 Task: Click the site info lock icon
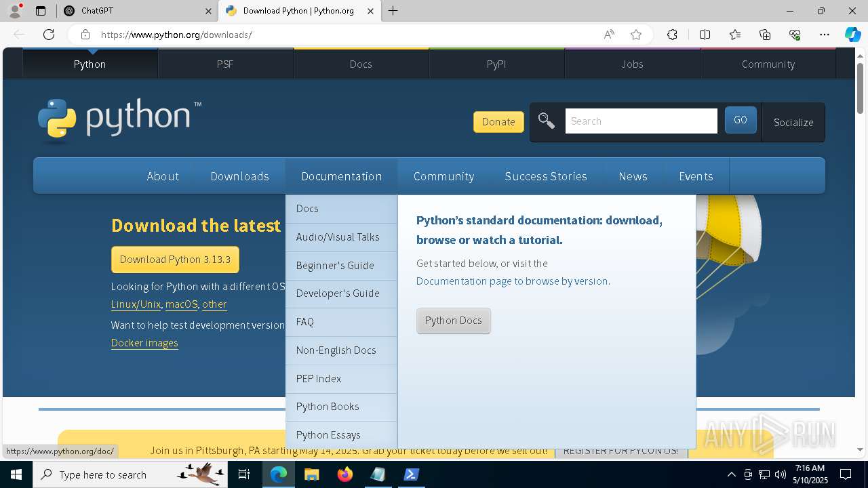[x=85, y=35]
